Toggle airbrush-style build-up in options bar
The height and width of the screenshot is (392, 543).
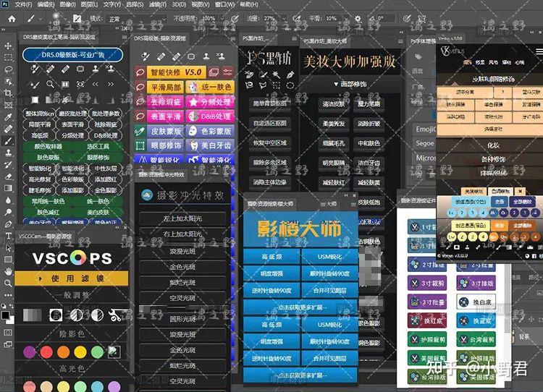[x=296, y=18]
